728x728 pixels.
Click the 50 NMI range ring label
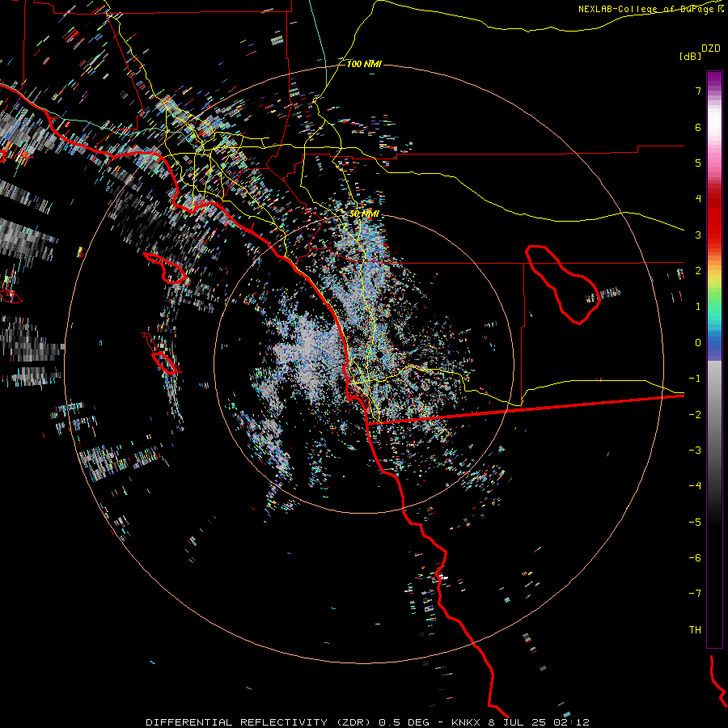tap(364, 214)
